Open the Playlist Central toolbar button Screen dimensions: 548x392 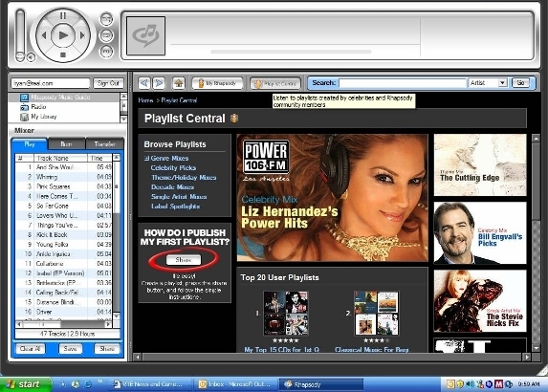pos(275,83)
